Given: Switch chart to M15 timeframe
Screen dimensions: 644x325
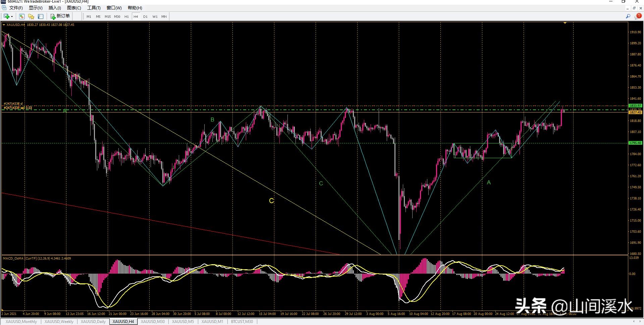Looking at the screenshot, I should (x=108, y=16).
